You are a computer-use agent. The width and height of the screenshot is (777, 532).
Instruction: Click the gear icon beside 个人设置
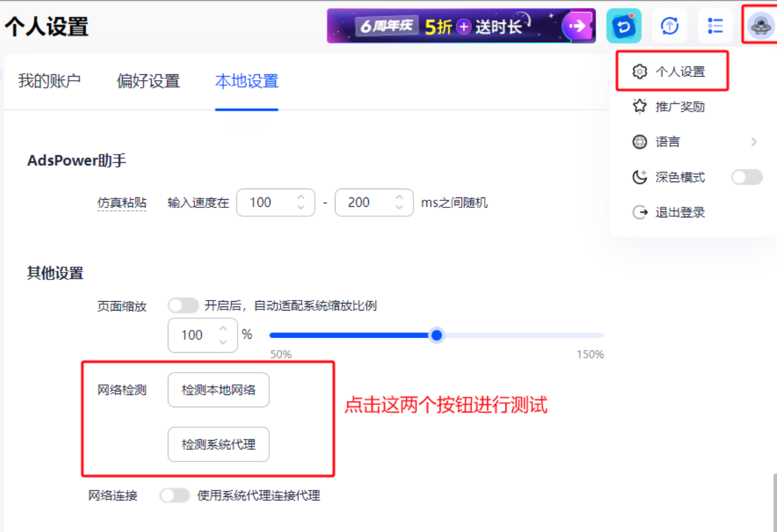tap(640, 71)
